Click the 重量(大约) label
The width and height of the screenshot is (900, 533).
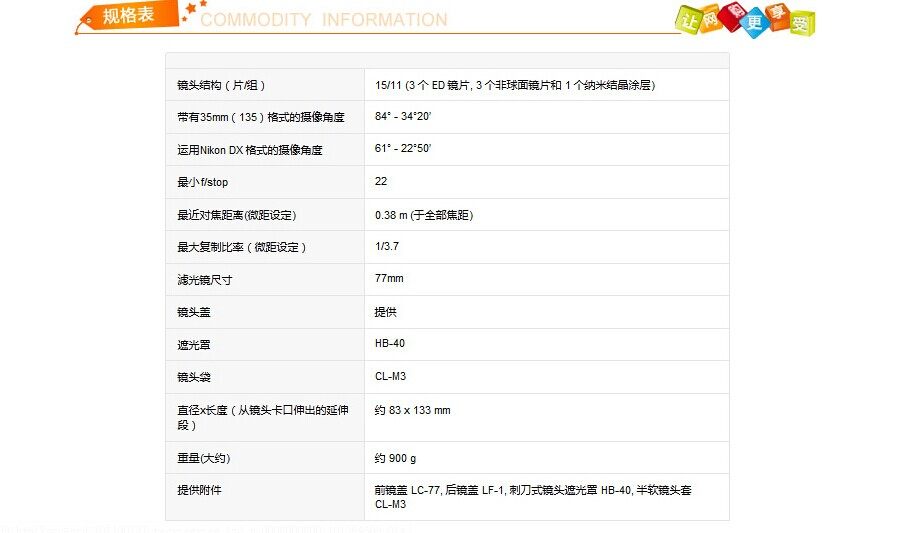pyautogui.click(x=204, y=458)
